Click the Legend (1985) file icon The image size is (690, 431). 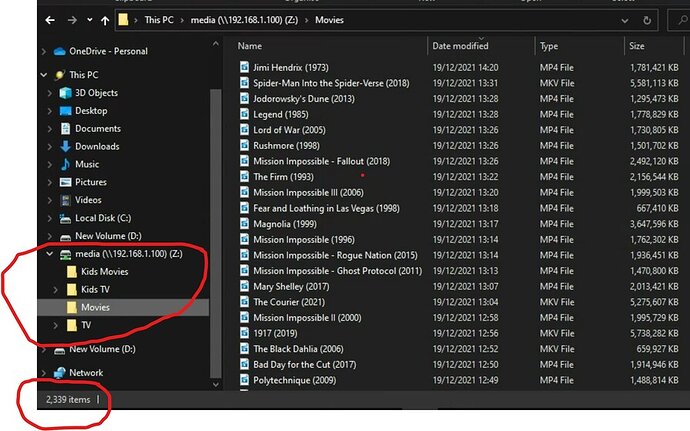tap(244, 114)
